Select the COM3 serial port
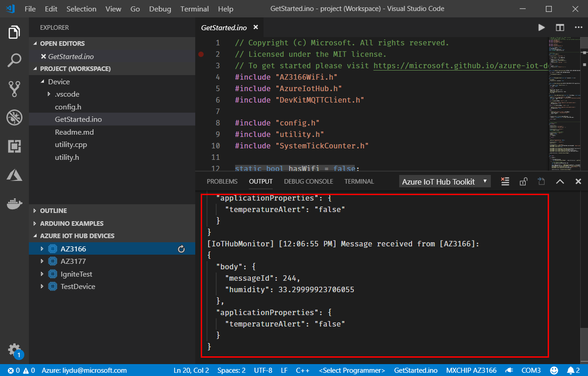The image size is (588, 376). tap(531, 370)
